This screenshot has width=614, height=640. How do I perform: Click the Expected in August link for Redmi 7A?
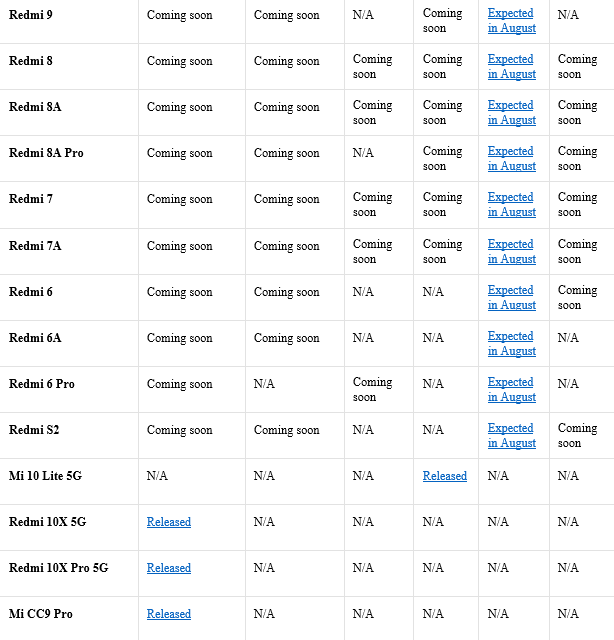point(511,252)
